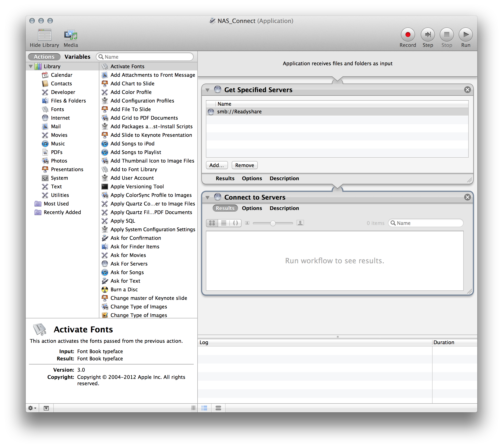
Task: Start recording with the Record button
Action: coord(408,35)
